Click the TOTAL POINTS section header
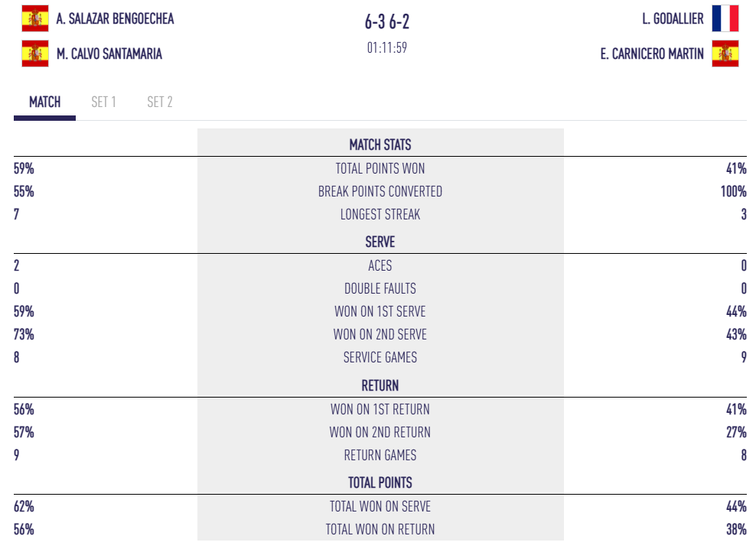The image size is (756, 552). 380,482
